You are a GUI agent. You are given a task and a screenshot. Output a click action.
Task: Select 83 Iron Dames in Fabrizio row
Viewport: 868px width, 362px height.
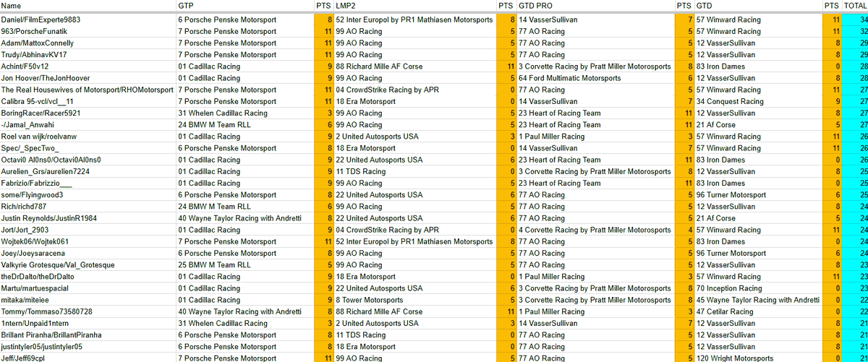[x=758, y=184]
